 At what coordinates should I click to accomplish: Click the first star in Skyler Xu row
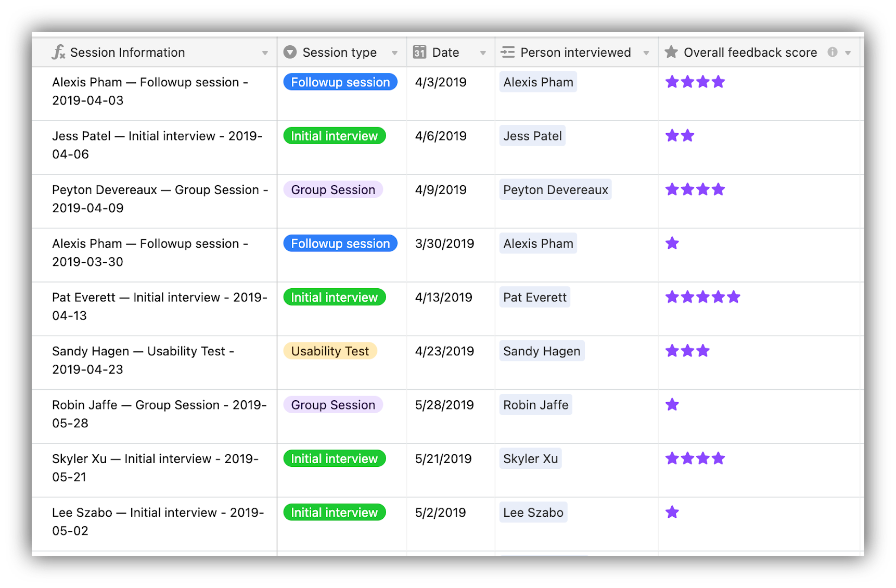click(x=672, y=458)
